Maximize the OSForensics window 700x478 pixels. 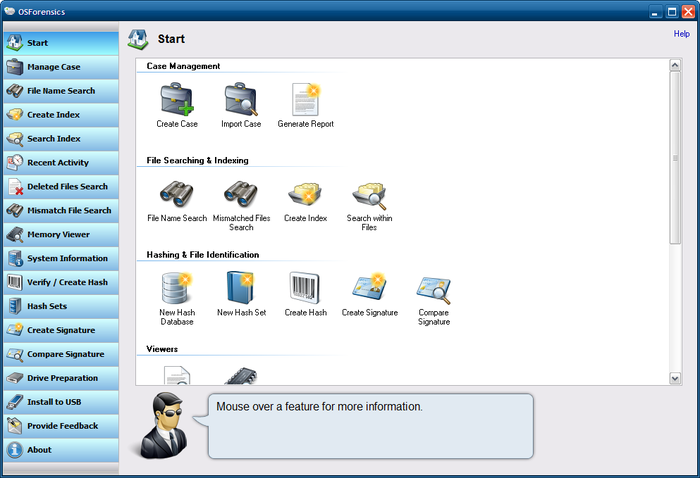pos(672,12)
